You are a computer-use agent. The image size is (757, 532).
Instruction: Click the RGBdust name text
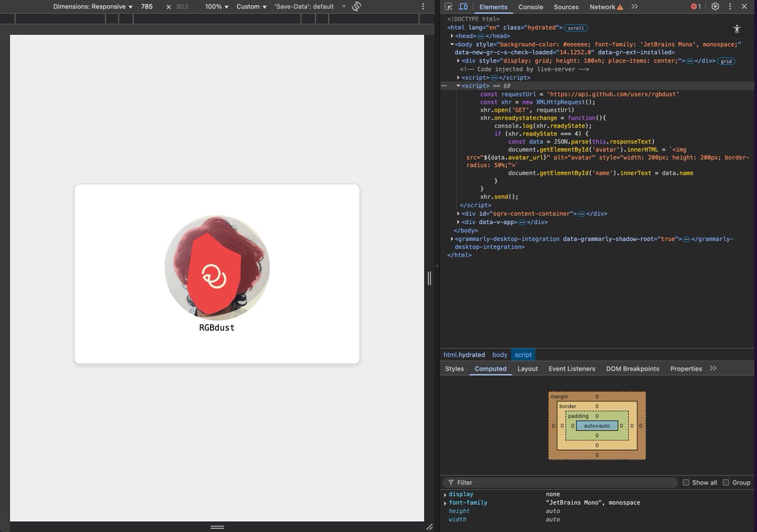(217, 328)
